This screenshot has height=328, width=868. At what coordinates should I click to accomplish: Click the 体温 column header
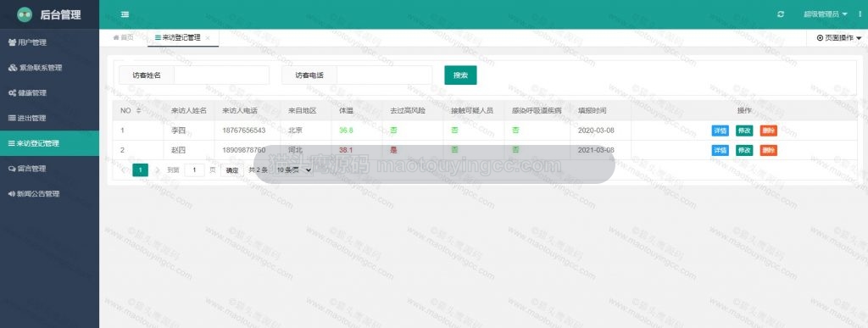pos(346,111)
